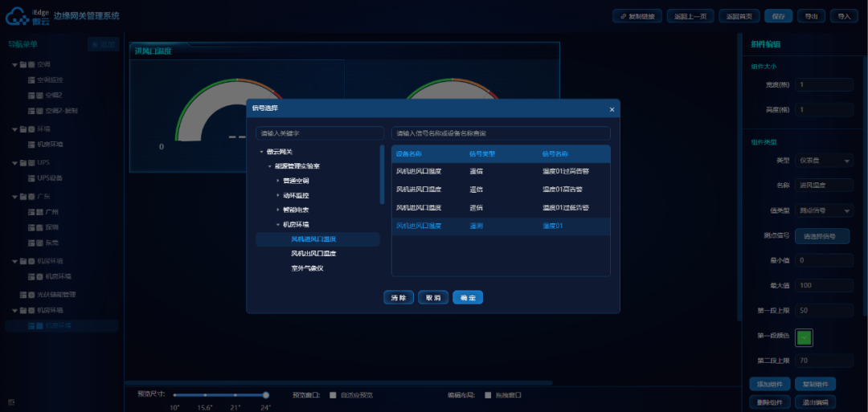Image resolution: width=868 pixels, height=412 pixels.
Task: Toggle the 自适应预览 checkbox
Action: tap(333, 395)
